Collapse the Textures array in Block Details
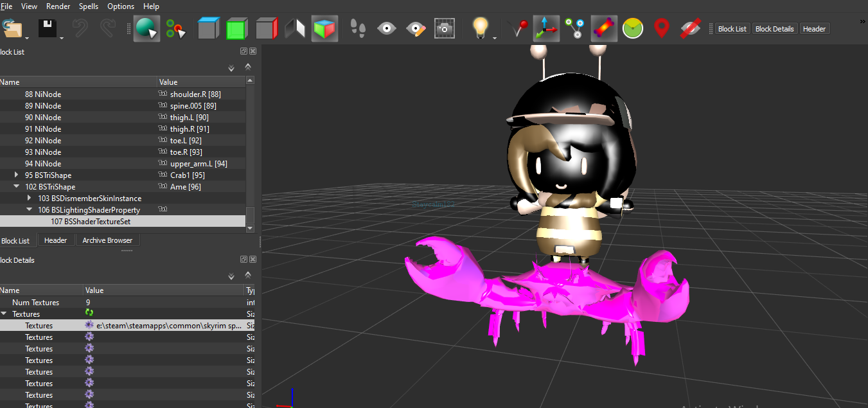 pyautogui.click(x=4, y=314)
